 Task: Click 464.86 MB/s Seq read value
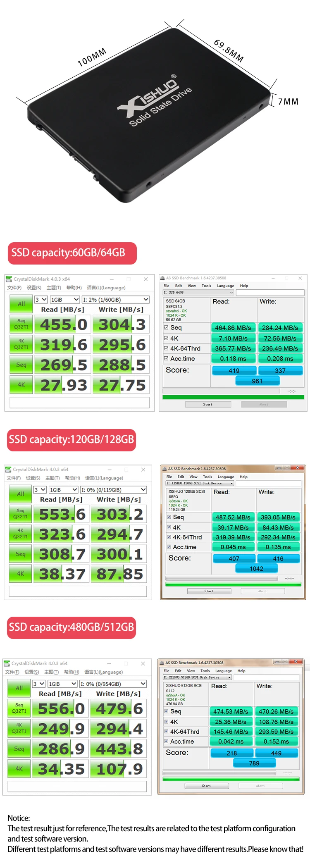[233, 328]
